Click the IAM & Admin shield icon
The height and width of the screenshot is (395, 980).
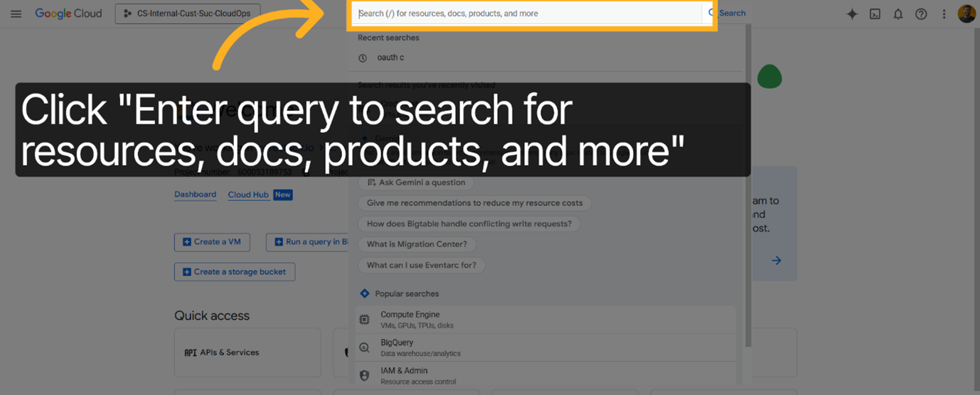[x=365, y=375]
